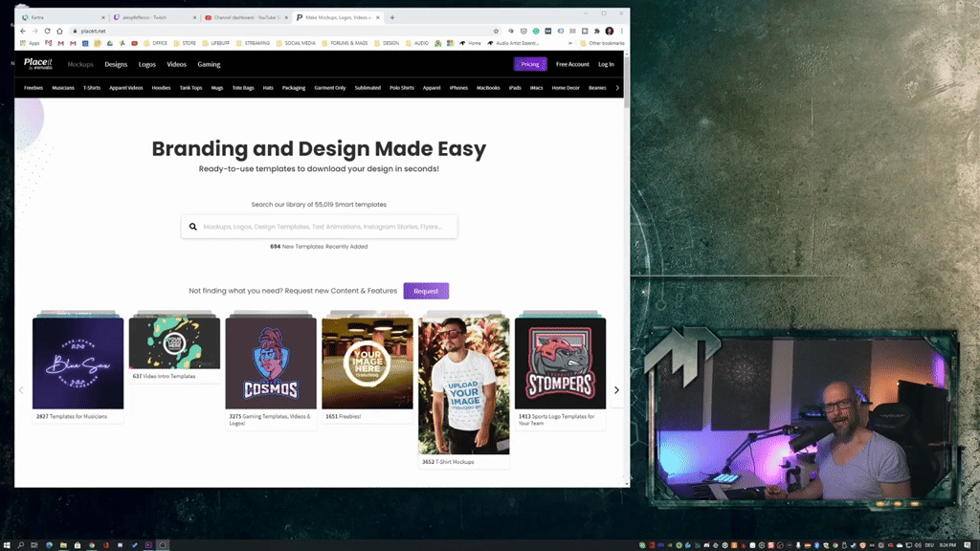Click the browser back arrow
This screenshot has width=980, height=551.
pyautogui.click(x=21, y=30)
